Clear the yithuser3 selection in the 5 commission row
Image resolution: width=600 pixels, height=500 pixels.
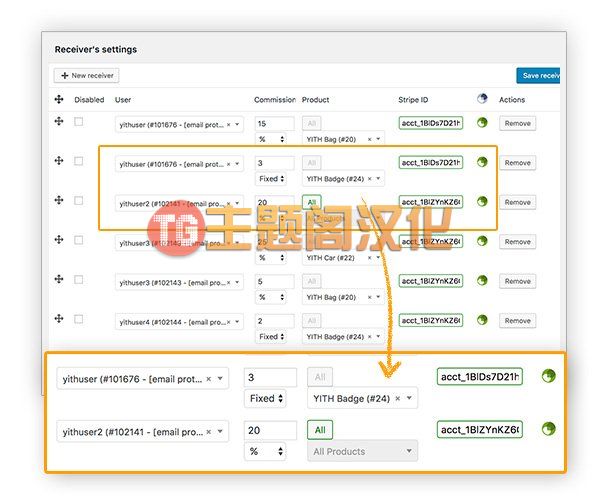(x=228, y=283)
